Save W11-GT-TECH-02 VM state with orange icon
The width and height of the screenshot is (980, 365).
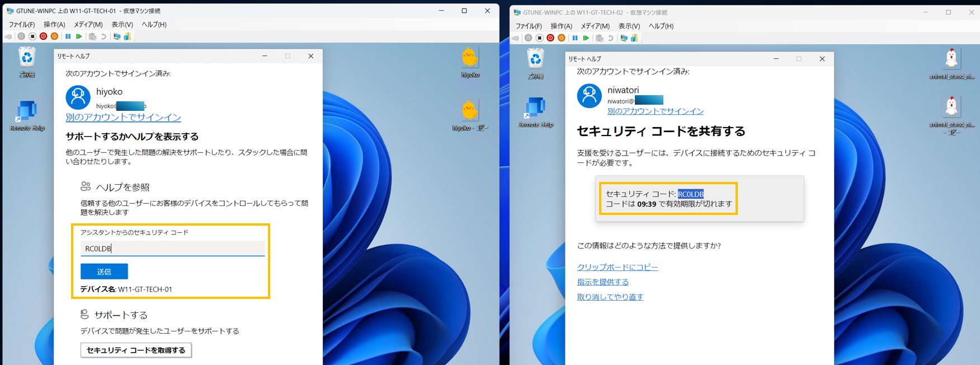point(562,38)
